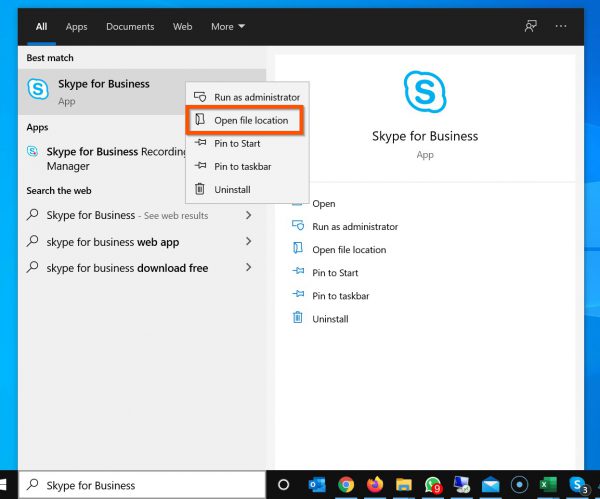The height and width of the screenshot is (499, 600).
Task: Expand the 'Skype for Business' web results arrow
Action: 248,215
